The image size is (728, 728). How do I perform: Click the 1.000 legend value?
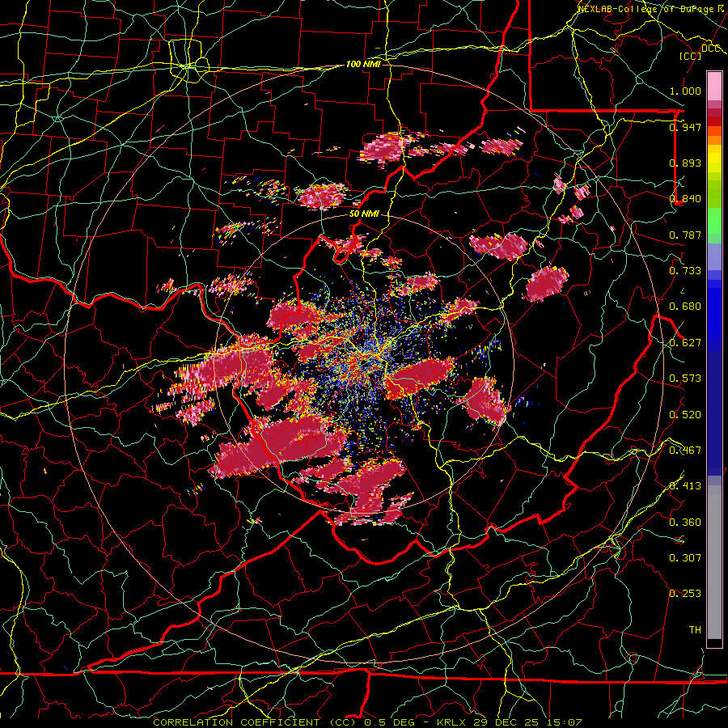(x=685, y=91)
